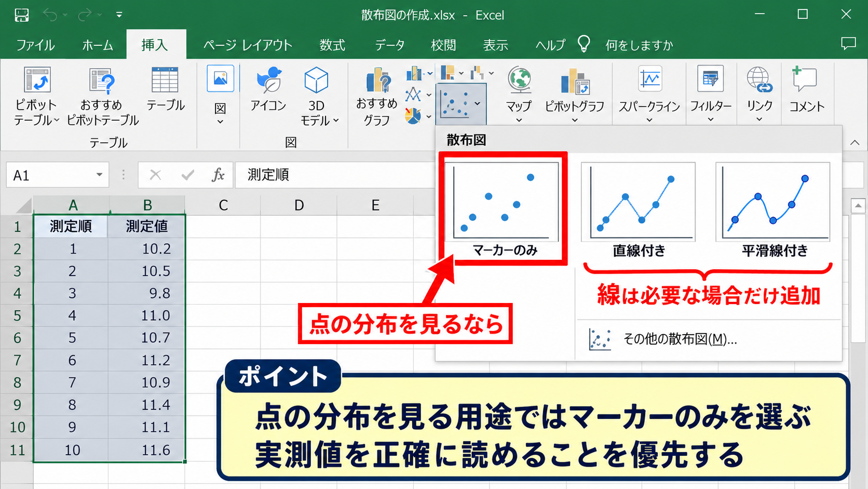Click the 何をしますか search box
Viewport: 868px width, 489px height.
[639, 45]
